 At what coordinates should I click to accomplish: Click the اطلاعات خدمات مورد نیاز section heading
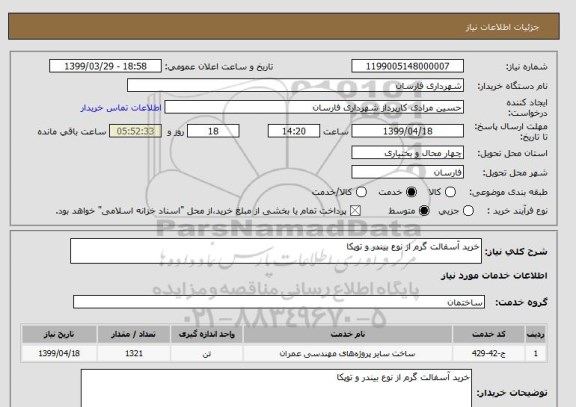tap(494, 276)
